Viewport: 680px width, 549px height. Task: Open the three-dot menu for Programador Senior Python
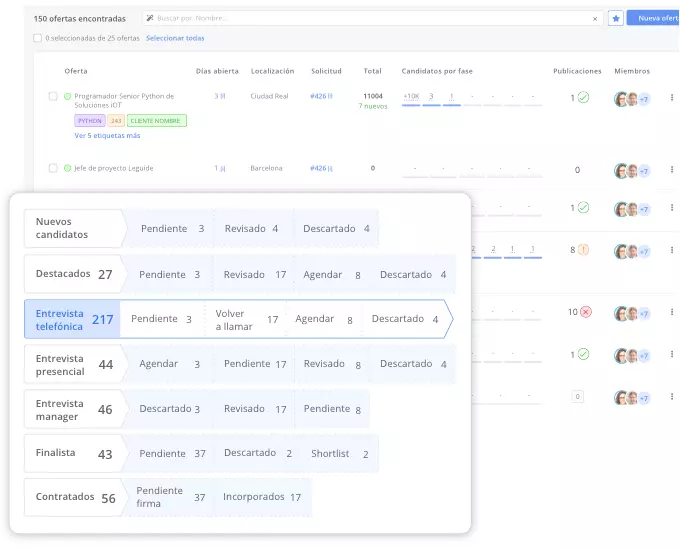[672, 98]
